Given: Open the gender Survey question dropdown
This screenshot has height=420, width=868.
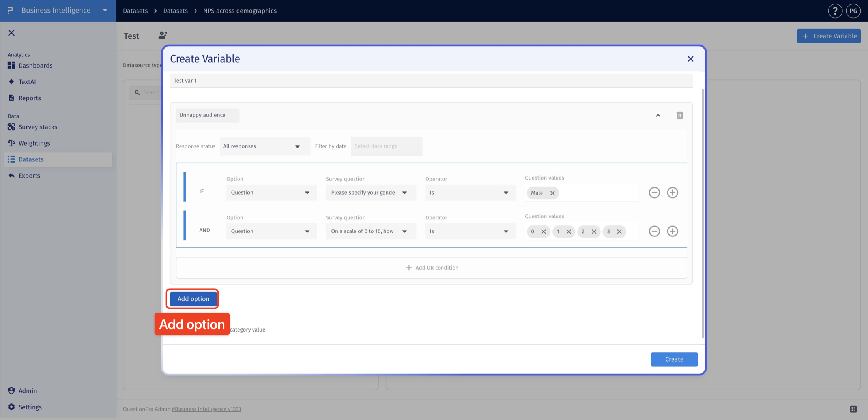Looking at the screenshot, I should pos(370,193).
